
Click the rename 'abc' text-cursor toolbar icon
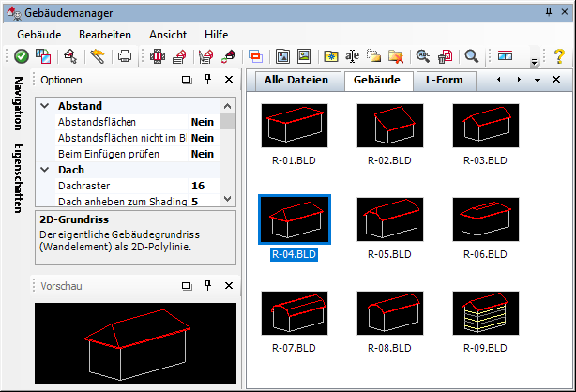tap(355, 56)
